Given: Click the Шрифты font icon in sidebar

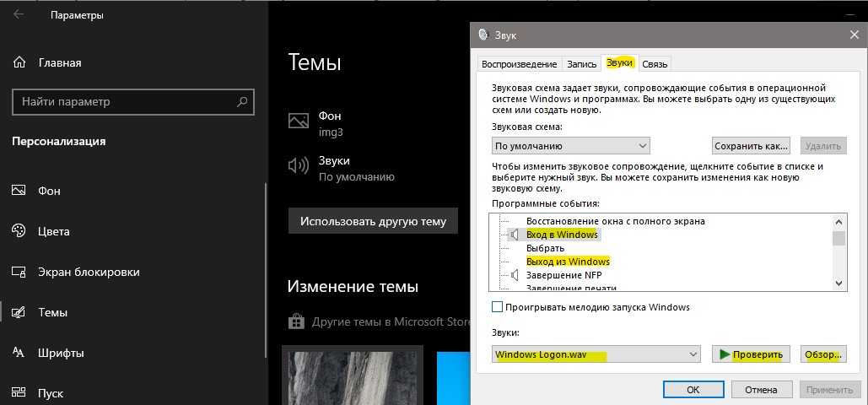Looking at the screenshot, I should [x=19, y=353].
